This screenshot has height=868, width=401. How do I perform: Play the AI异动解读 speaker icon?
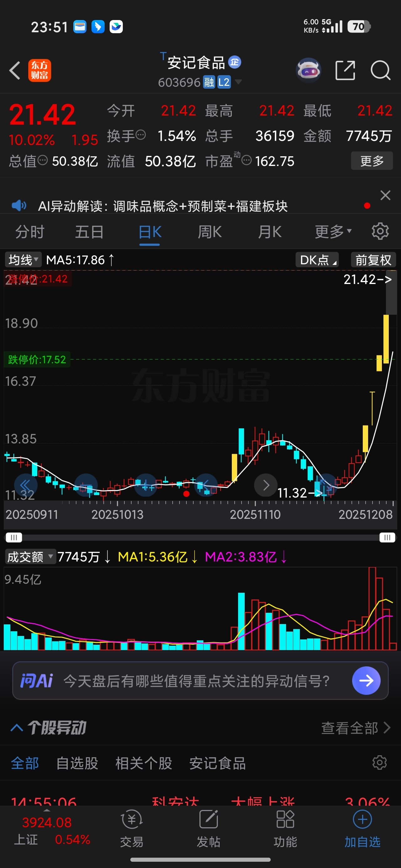tap(19, 205)
